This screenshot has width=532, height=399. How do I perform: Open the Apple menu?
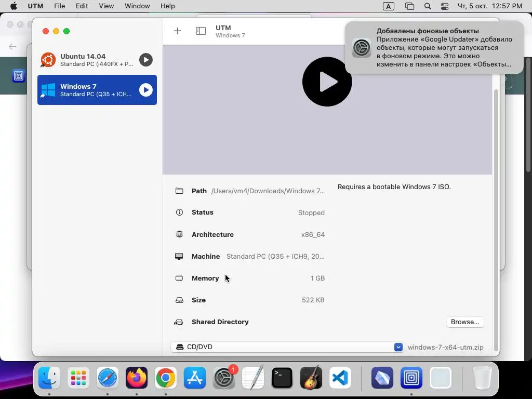[x=14, y=6]
